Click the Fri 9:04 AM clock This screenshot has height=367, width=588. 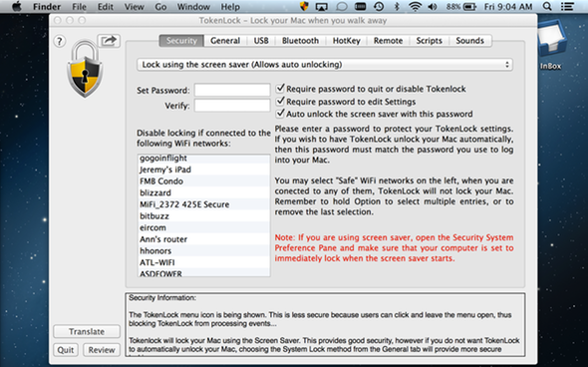[507, 7]
